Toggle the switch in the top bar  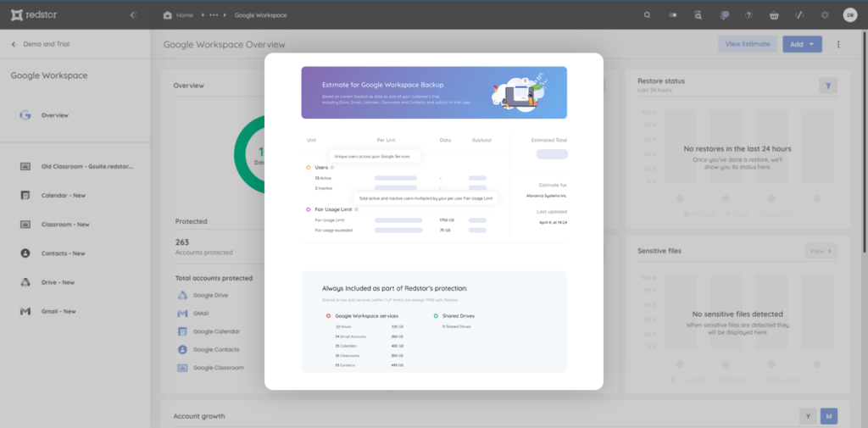(672, 15)
